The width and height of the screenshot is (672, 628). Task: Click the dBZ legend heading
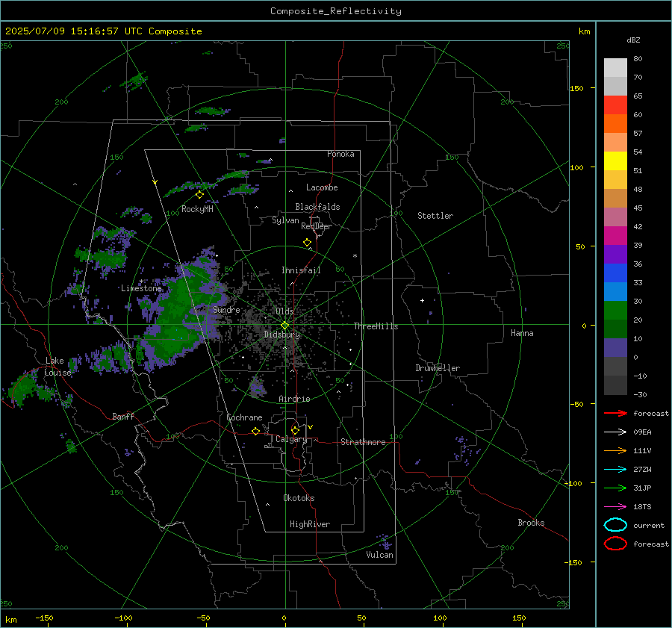633,40
